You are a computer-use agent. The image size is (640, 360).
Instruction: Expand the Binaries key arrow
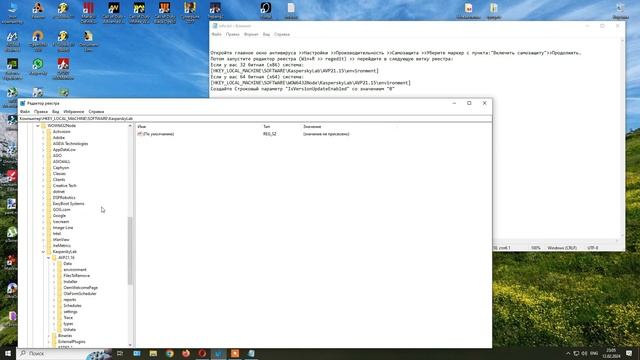point(49,336)
